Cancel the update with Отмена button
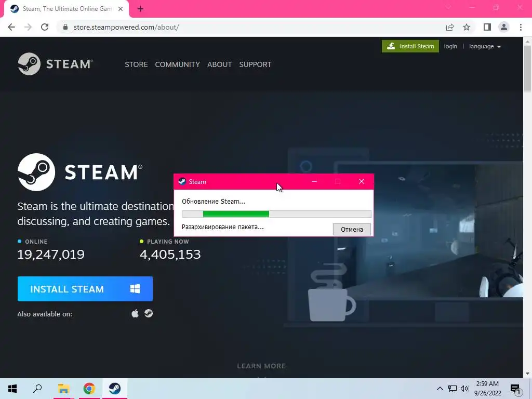Image resolution: width=532 pixels, height=399 pixels. coord(352,229)
